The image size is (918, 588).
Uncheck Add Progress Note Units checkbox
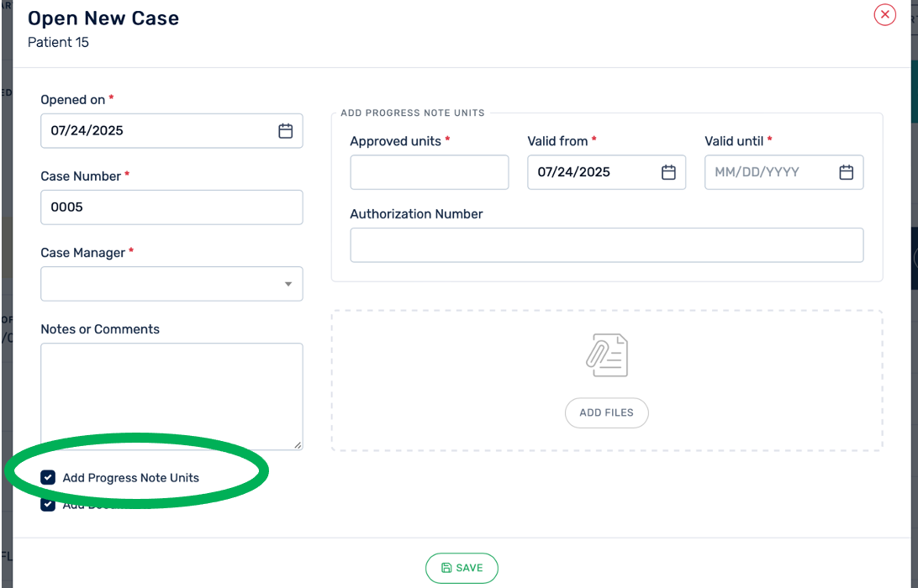tap(48, 478)
